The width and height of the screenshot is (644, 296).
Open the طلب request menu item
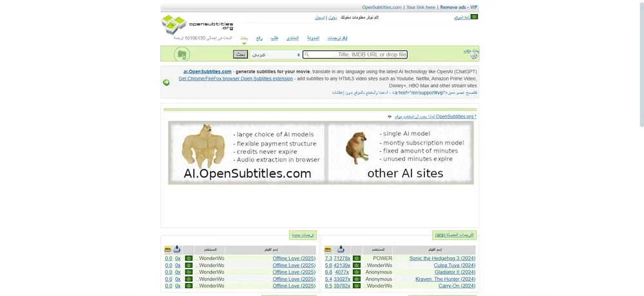(x=274, y=38)
